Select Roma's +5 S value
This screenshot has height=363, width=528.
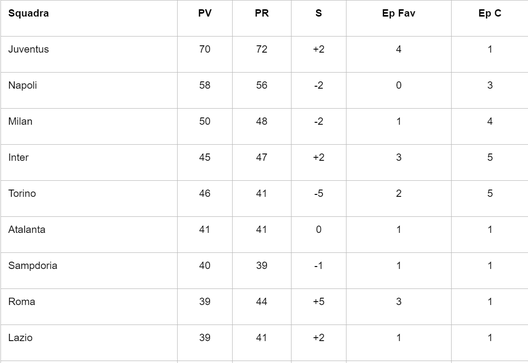tap(319, 301)
